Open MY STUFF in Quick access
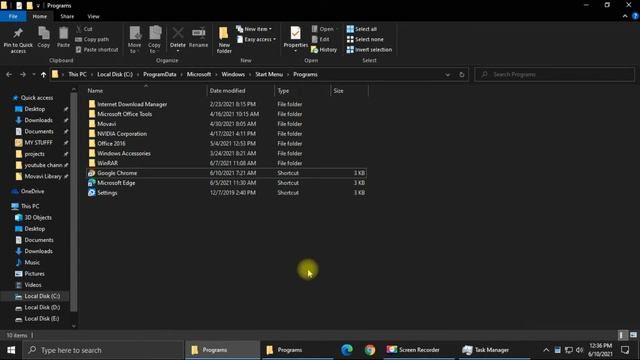Image resolution: width=640 pixels, height=360 pixels. tap(34, 142)
